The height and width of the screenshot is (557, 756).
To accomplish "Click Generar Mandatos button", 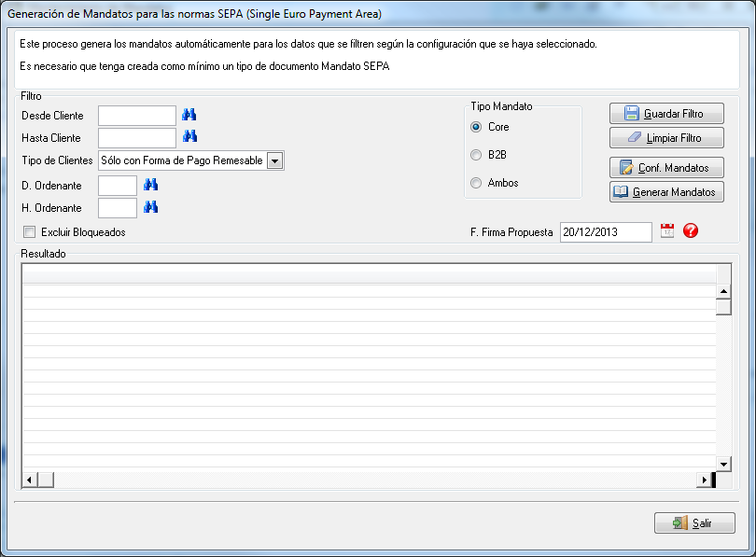I will click(666, 192).
